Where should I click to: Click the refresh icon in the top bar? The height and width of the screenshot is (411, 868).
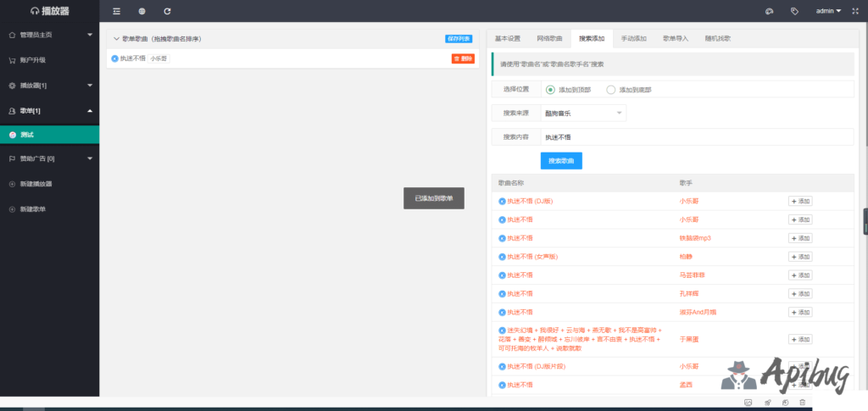click(x=167, y=11)
